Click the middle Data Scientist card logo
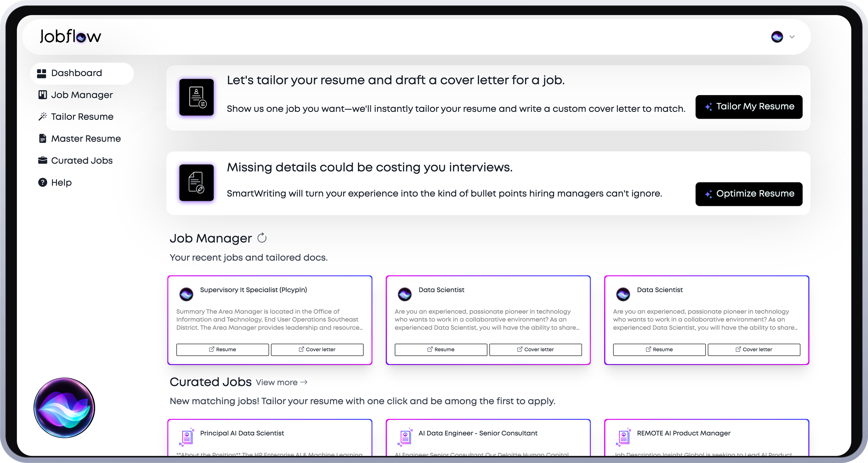Screen dimensions: 868x463 pyautogui.click(x=405, y=294)
